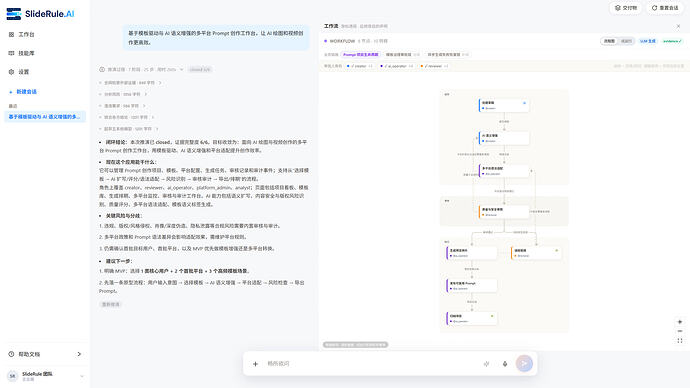Click the microphone voice input icon

coord(505,364)
